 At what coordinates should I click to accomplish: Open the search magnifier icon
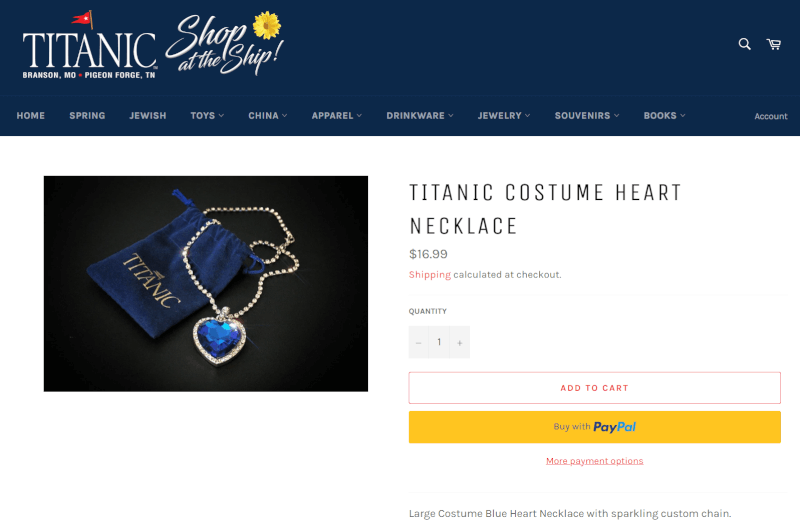pyautogui.click(x=744, y=44)
